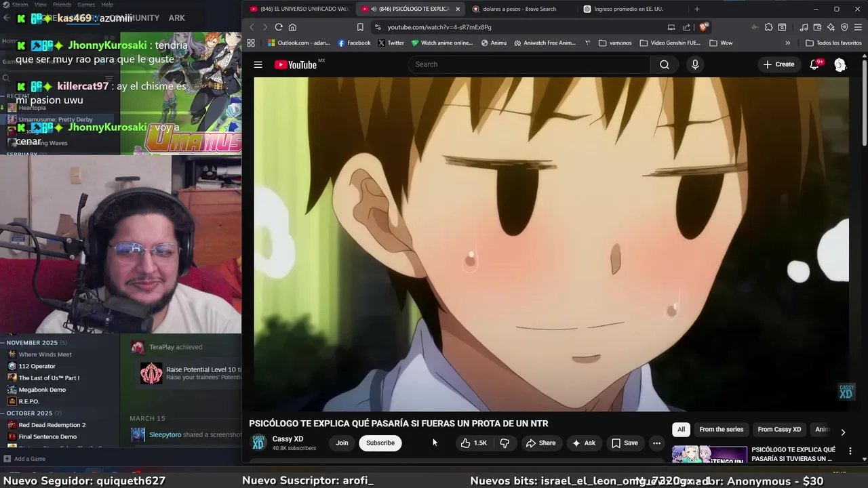Open a new browser tab
This screenshot has width=868, height=488.
pyautogui.click(x=697, y=9)
